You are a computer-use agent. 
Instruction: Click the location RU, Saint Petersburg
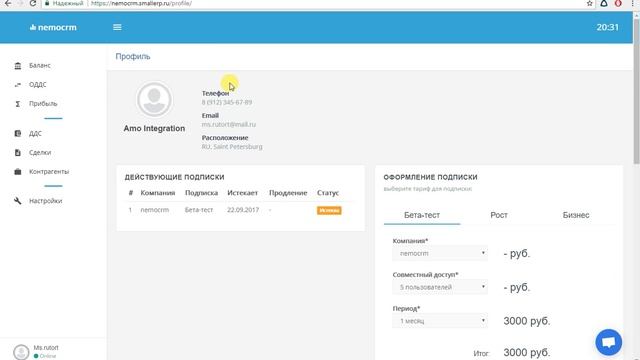[x=232, y=147]
